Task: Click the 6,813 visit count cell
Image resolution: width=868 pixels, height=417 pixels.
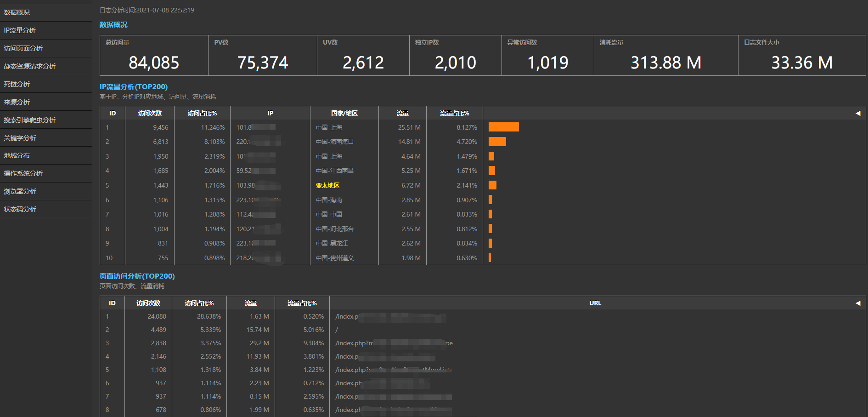Action: point(161,142)
